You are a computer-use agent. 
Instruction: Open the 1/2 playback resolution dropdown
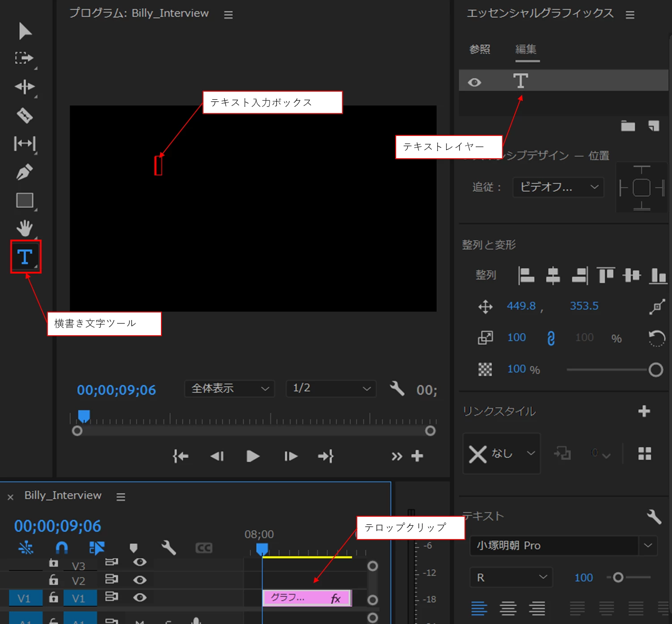(331, 388)
